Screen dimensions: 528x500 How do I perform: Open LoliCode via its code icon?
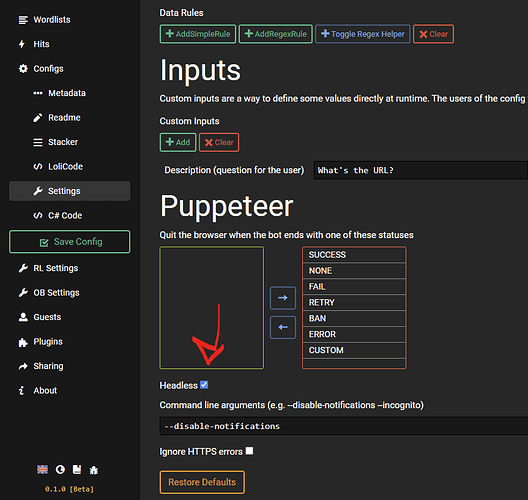[38, 166]
